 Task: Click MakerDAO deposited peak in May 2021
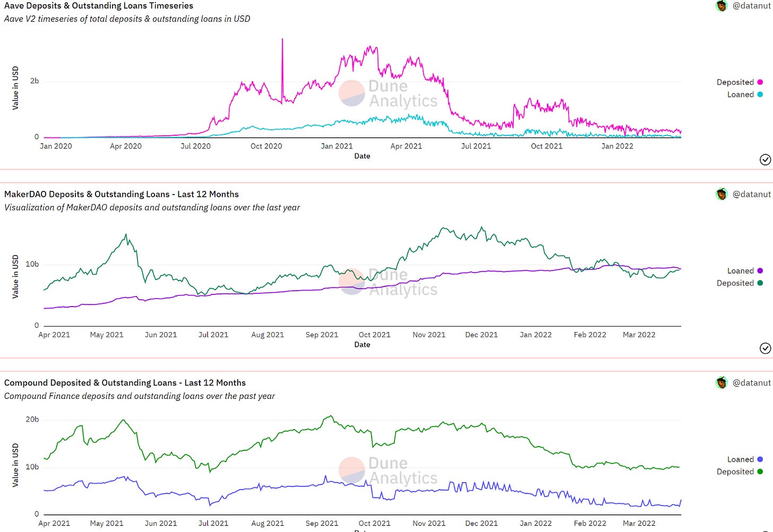(126, 235)
